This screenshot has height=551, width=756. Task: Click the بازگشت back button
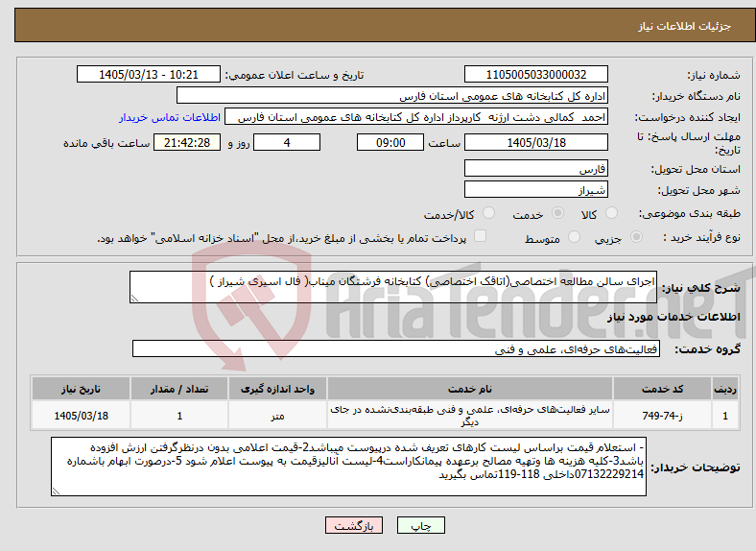coord(354,525)
